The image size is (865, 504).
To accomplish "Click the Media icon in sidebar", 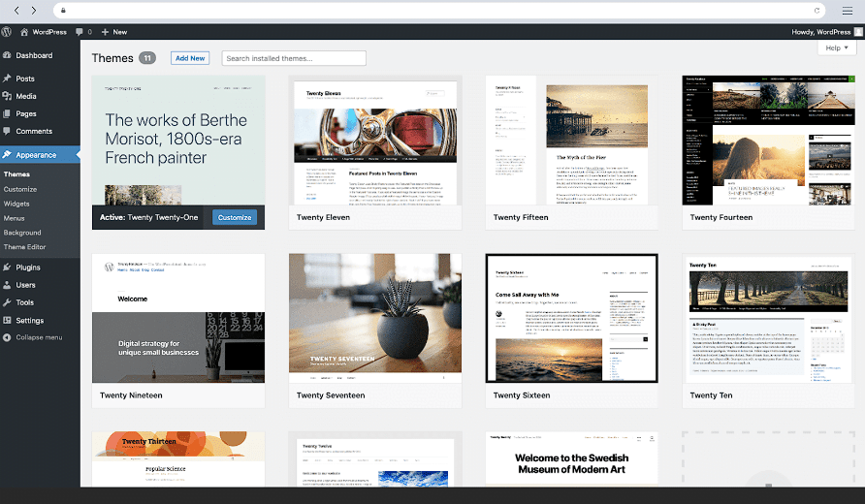I will (x=7, y=96).
